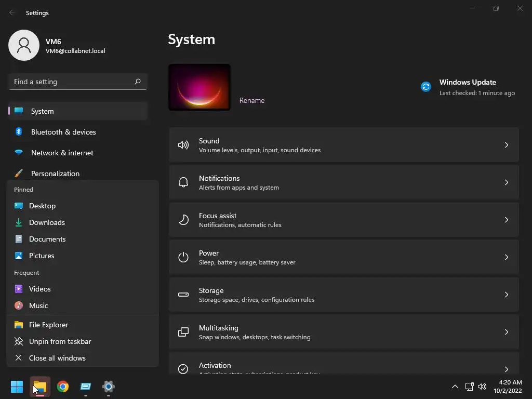The image size is (532, 399).
Task: Expand Notifications row chevron
Action: point(506,182)
